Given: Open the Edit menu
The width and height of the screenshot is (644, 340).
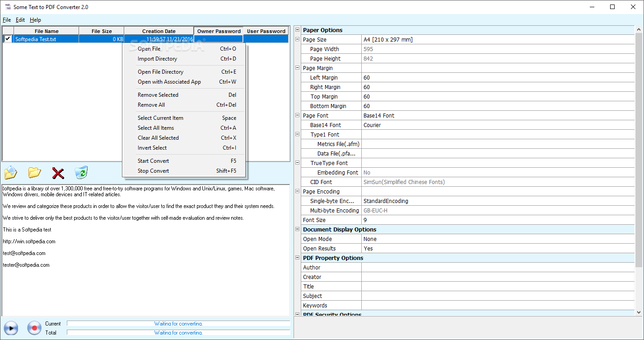Looking at the screenshot, I should coord(20,20).
